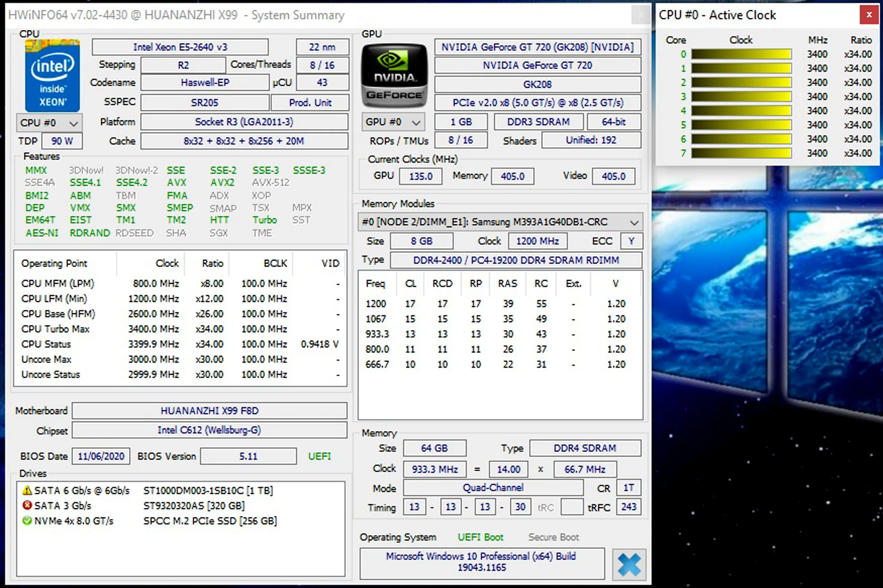Click the red error icon beside ST9320320AS drive

pos(27,505)
